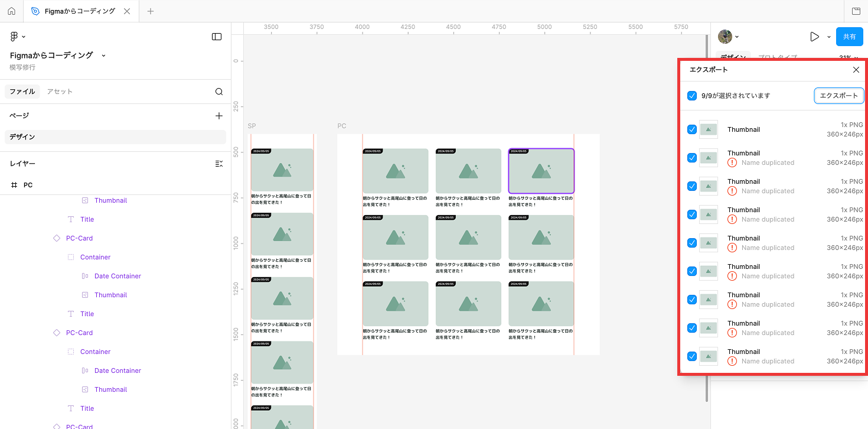
Task: Click the PC frame label on canvas
Action: point(341,126)
